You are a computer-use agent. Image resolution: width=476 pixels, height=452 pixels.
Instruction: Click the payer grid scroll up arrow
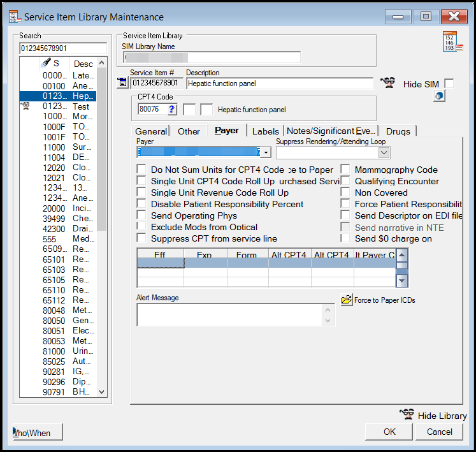(401, 254)
